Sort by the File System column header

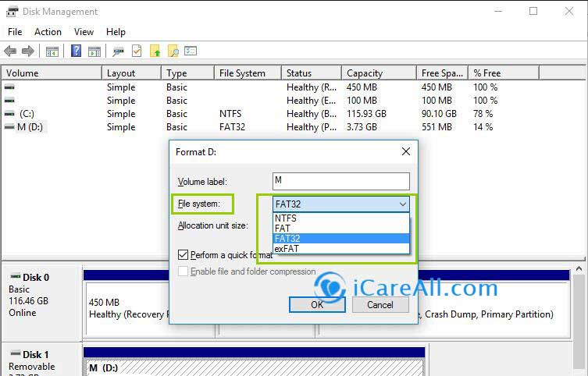click(x=248, y=73)
